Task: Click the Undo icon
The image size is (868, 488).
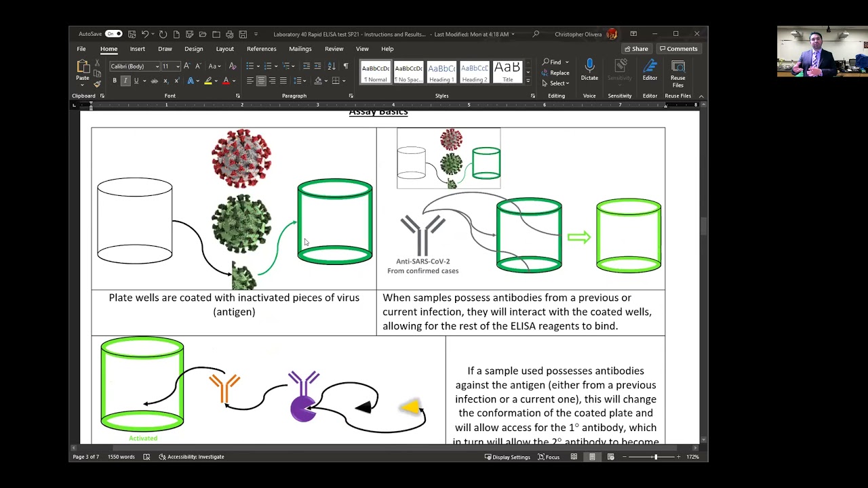Action: (145, 34)
